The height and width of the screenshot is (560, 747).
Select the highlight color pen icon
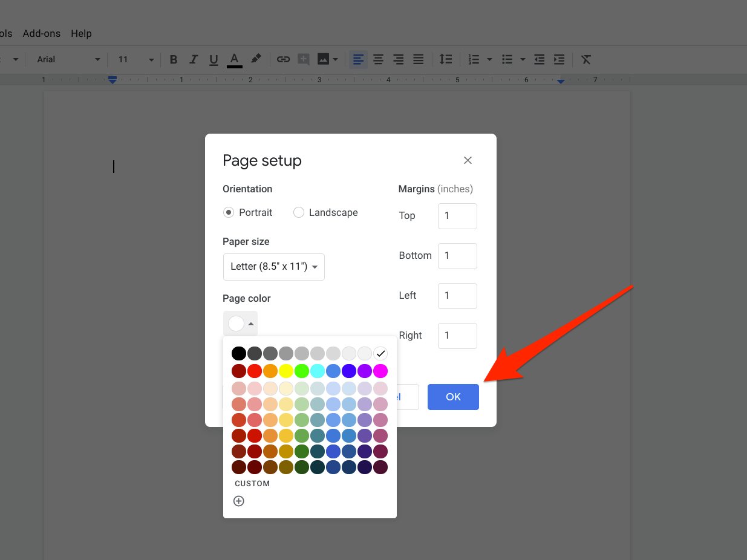(x=256, y=59)
